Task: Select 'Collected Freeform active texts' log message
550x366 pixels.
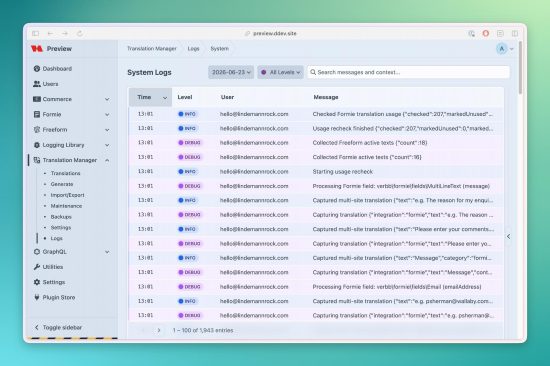Action: (370, 143)
